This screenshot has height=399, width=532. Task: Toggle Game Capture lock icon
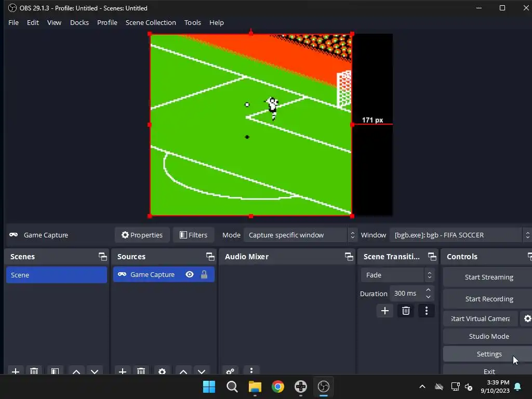point(204,274)
